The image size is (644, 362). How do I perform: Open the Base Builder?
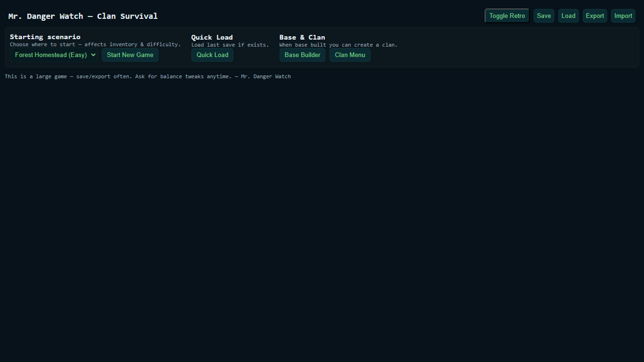(x=302, y=54)
